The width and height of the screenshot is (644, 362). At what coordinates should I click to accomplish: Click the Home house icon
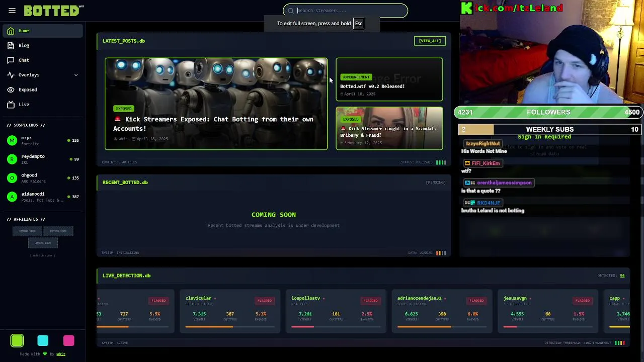tap(11, 31)
